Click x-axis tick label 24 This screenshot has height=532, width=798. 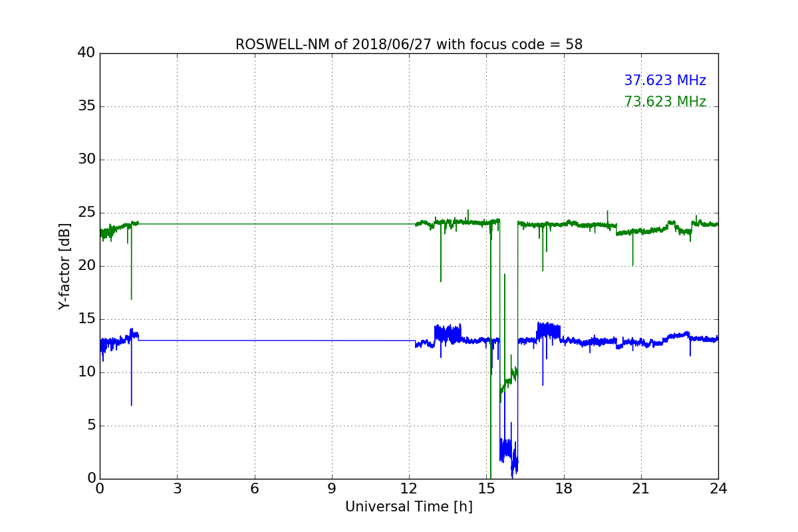coord(718,488)
